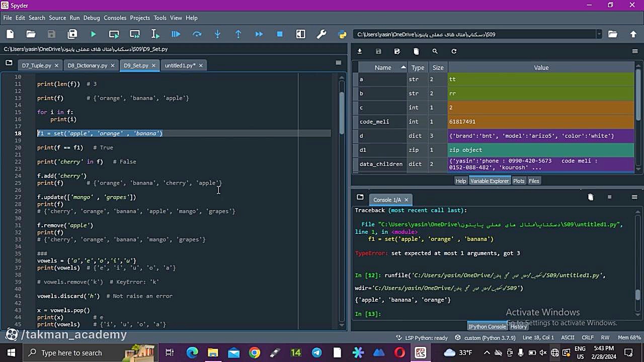Open editor pane options menu
644x362 pixels.
point(338,63)
